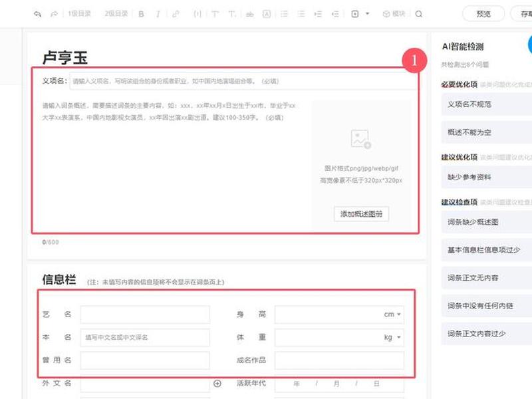Redo the last edit
The image size is (532, 399).
(54, 14)
